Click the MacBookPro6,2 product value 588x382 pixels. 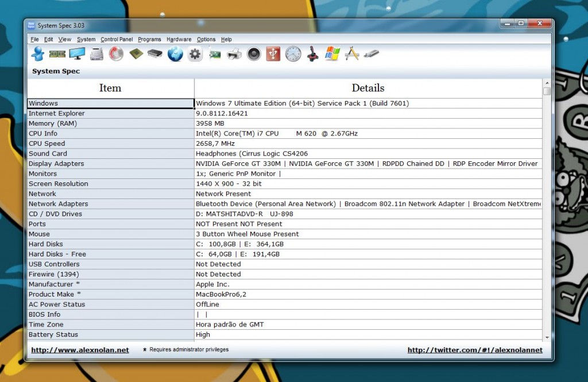[x=221, y=294]
